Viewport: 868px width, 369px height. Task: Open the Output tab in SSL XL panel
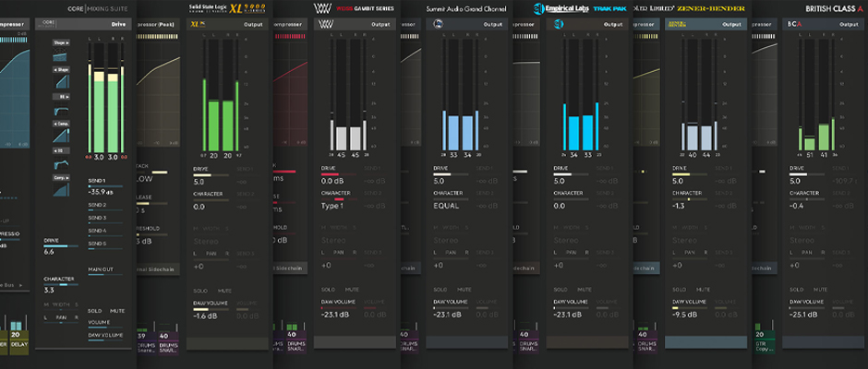point(252,24)
